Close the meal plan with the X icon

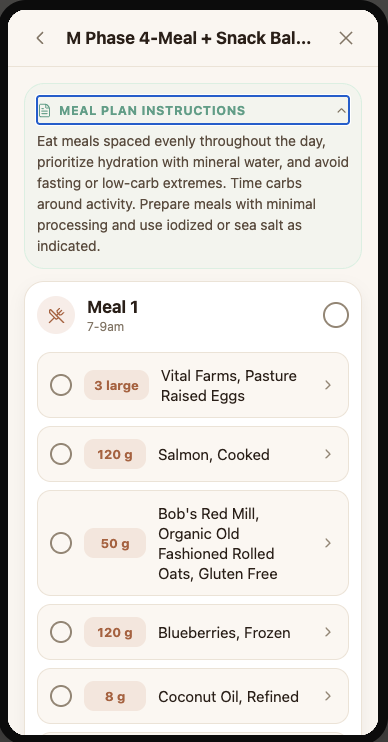(x=346, y=38)
